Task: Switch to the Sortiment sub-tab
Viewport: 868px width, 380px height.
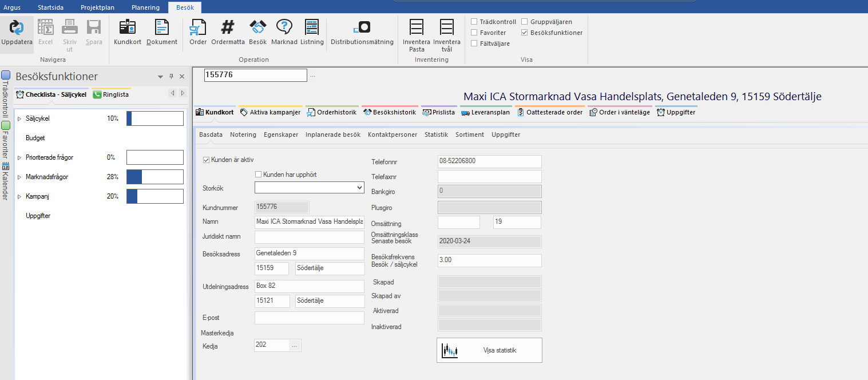Action: click(x=470, y=134)
